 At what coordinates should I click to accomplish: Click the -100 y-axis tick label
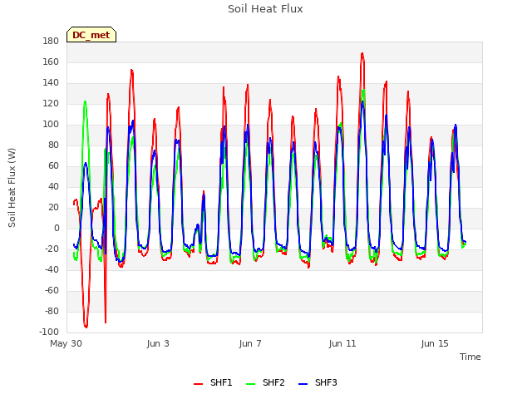click(49, 332)
